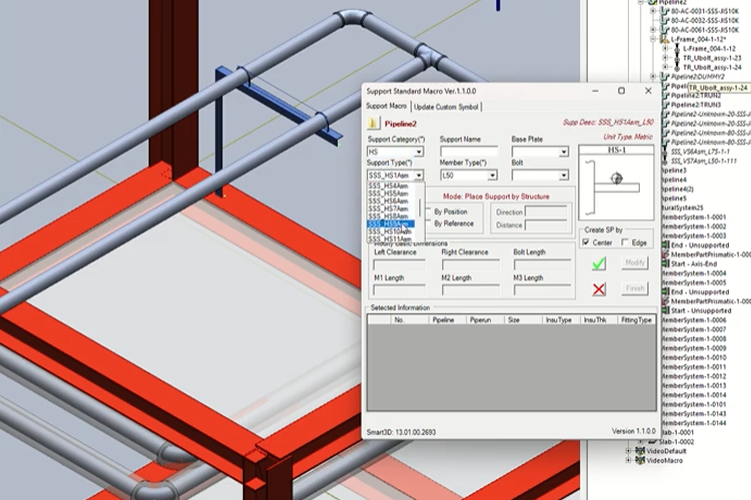This screenshot has height=500, width=751.
Task: Toggle the Center checkbox
Action: click(587, 242)
